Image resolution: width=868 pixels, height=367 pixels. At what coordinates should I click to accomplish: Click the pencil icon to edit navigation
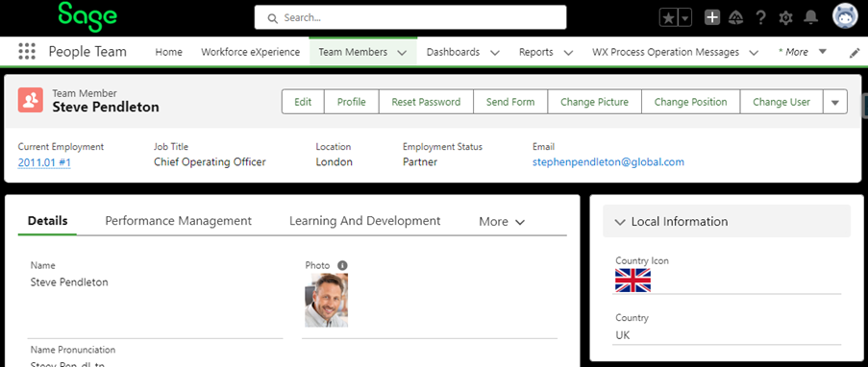tap(855, 53)
